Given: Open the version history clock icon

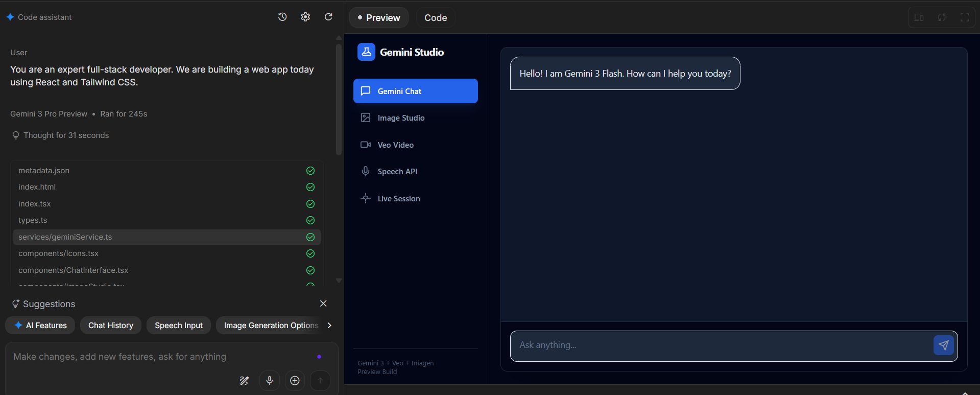Looking at the screenshot, I should click(282, 17).
